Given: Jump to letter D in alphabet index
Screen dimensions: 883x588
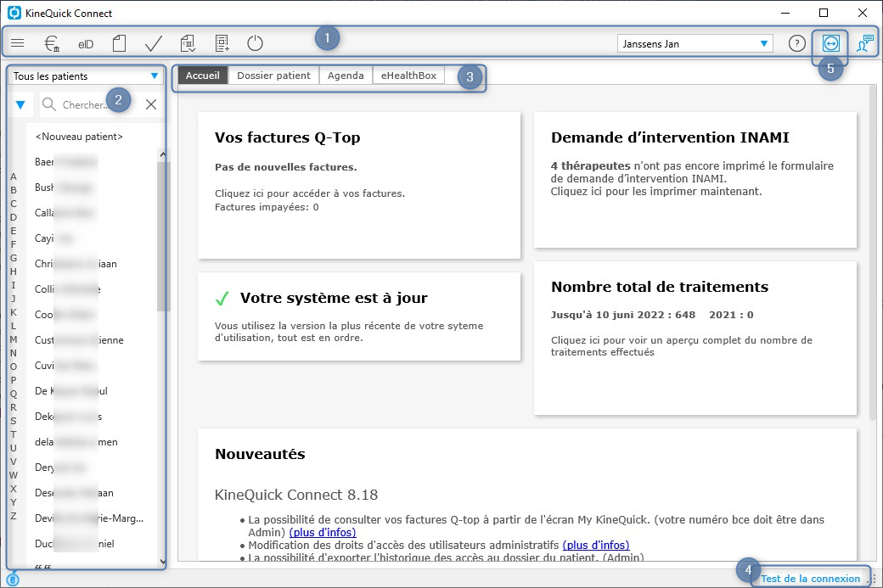Looking at the screenshot, I should tap(14, 217).
